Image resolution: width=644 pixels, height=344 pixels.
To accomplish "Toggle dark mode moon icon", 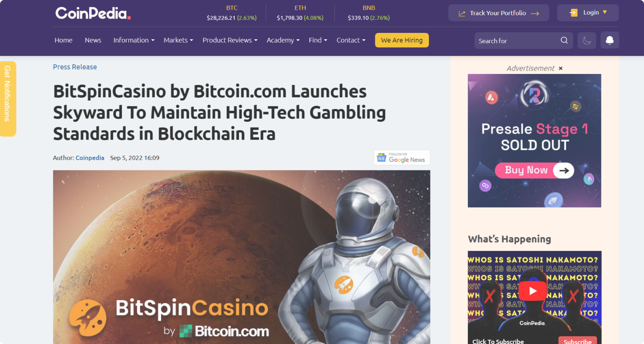I will pyautogui.click(x=587, y=41).
